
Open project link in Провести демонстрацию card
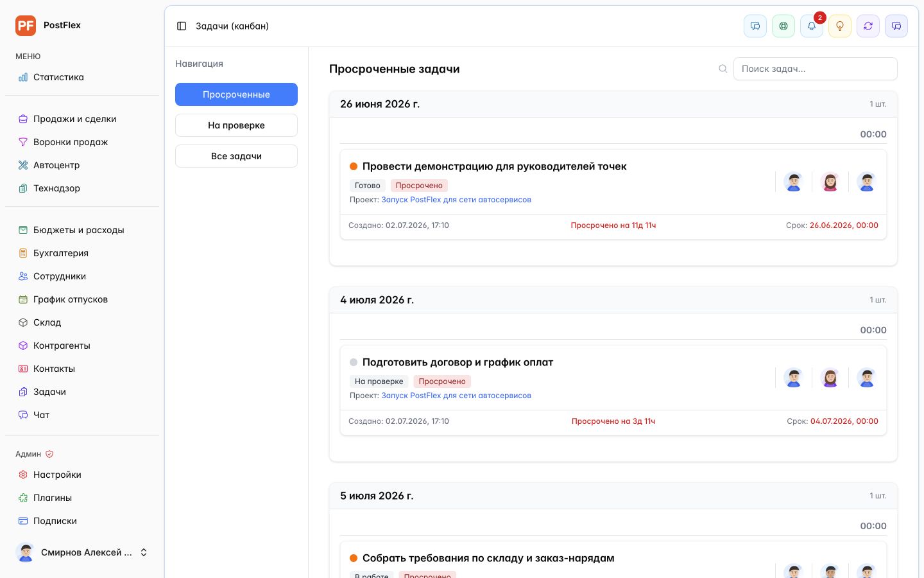tap(456, 200)
